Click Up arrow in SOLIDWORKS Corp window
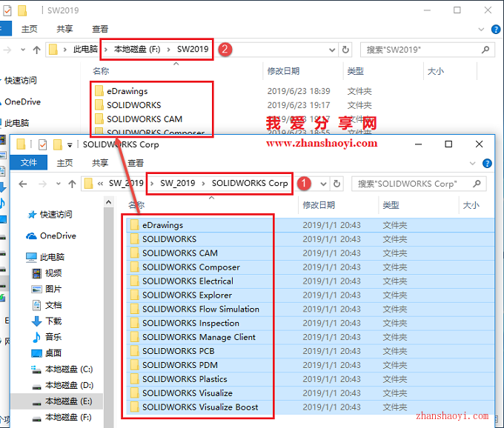This screenshot has height=428, width=504. click(72, 184)
